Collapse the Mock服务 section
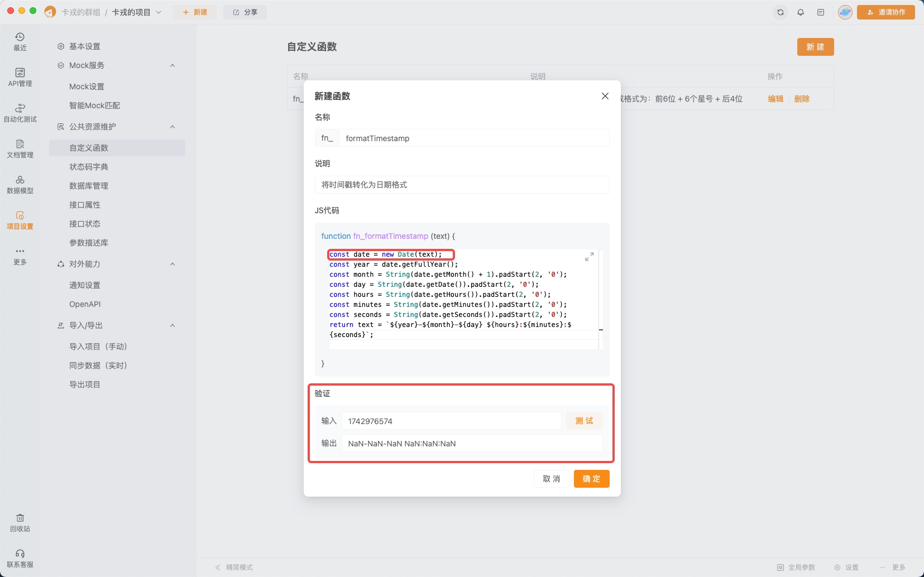 tap(173, 65)
